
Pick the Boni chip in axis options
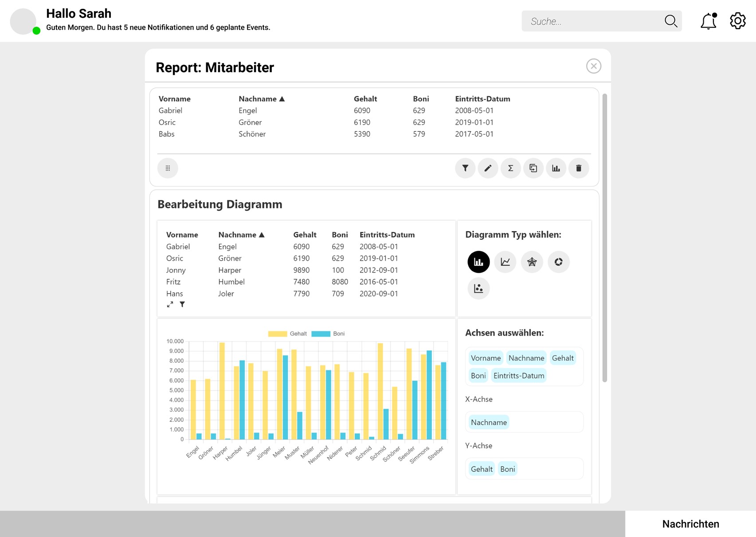pyautogui.click(x=478, y=376)
